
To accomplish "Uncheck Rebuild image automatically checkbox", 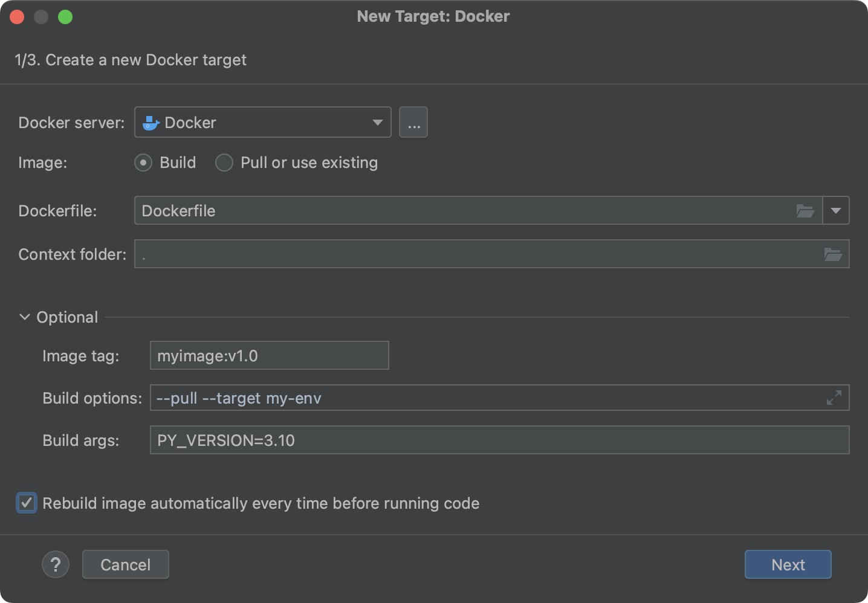I will [27, 503].
